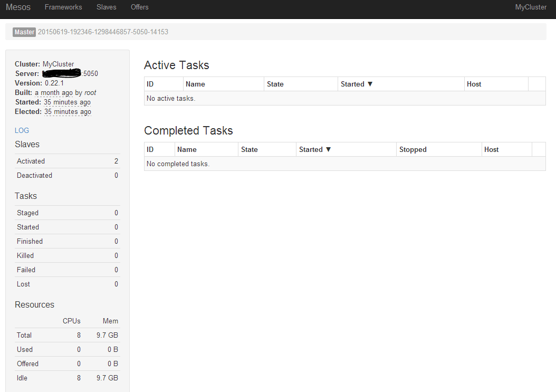Click the gray Master badge
The width and height of the screenshot is (556, 392).
click(x=24, y=32)
